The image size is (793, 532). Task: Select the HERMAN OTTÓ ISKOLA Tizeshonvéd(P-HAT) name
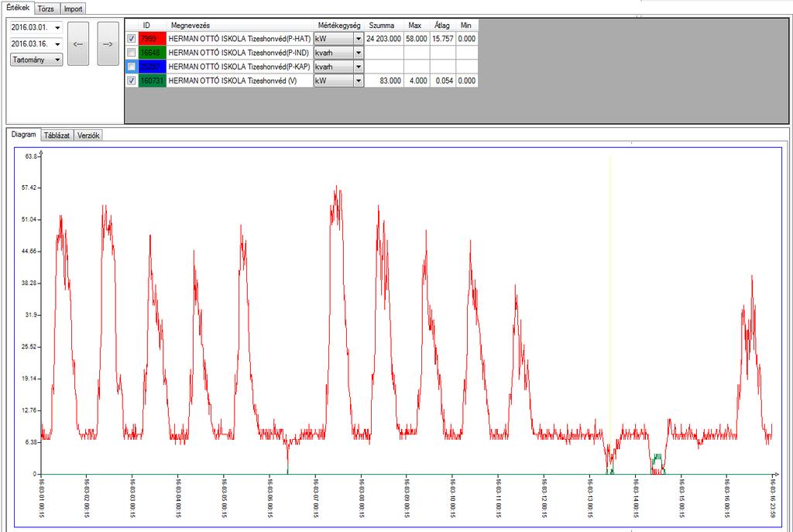[240, 39]
